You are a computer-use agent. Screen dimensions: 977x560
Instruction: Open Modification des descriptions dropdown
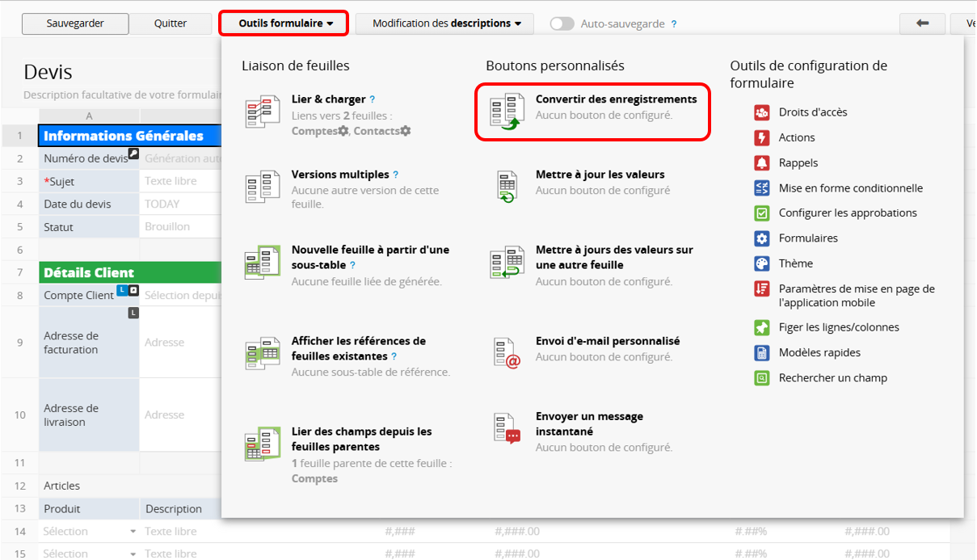tap(445, 23)
